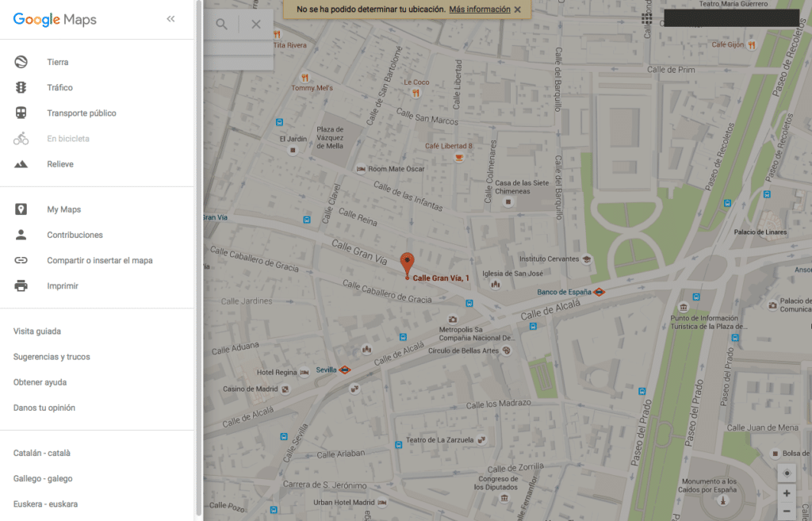The height and width of the screenshot is (521, 812).
Task: Enable the Transporte público layer
Action: click(21, 113)
